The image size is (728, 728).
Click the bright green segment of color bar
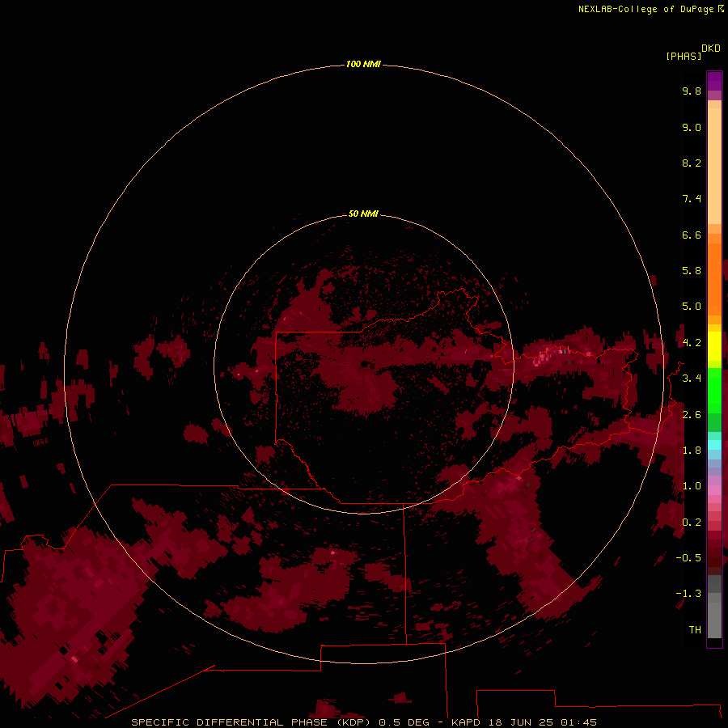714,391
